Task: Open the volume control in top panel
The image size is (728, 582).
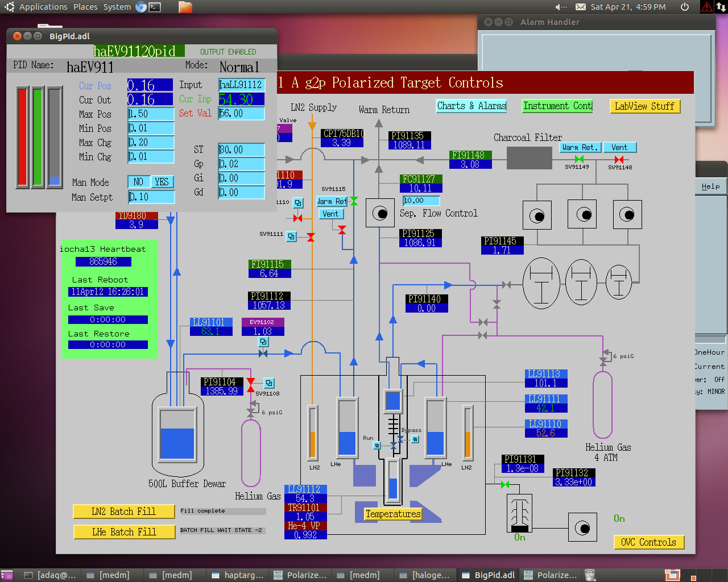Action: coord(561,7)
